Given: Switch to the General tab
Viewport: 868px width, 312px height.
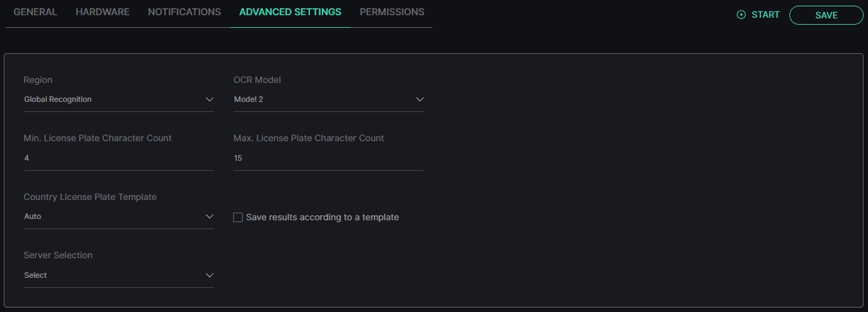Looking at the screenshot, I should [35, 12].
